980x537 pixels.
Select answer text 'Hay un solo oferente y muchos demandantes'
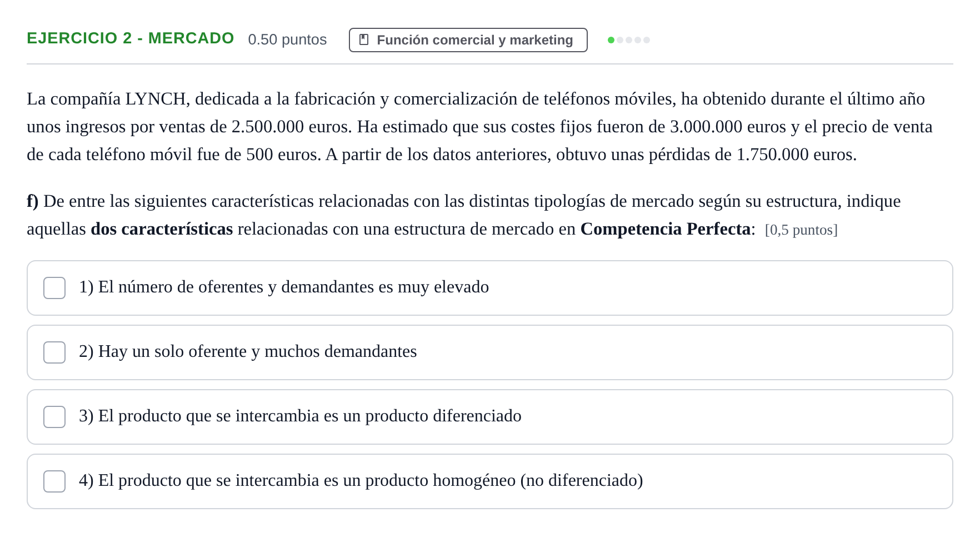coord(248,351)
